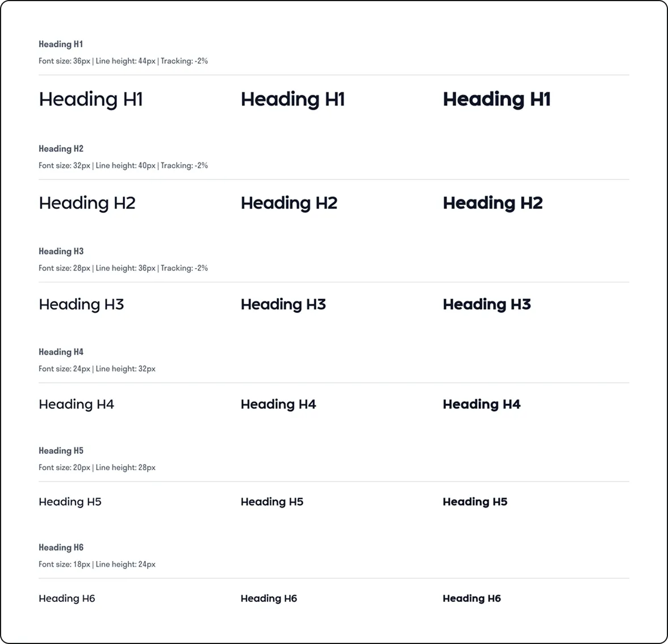Select the medium-weight Heading H5 sample

272,502
